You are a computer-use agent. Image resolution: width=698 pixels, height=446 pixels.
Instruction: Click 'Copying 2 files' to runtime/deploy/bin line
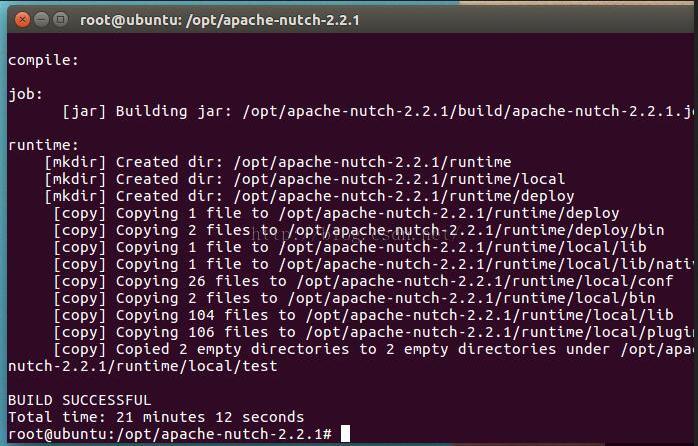(358, 230)
